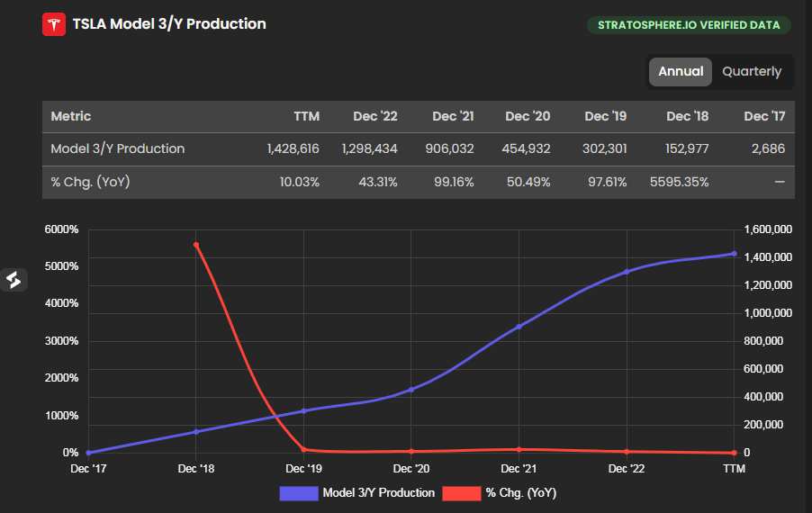Click the 5595.35% value in the table
The width and height of the screenshot is (812, 513).
click(x=678, y=182)
